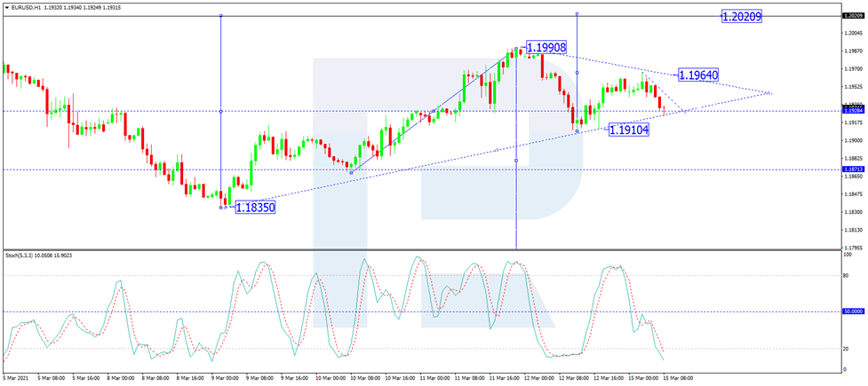Select the 1.20209 target price label
This screenshot has height=386, width=868.
pyautogui.click(x=743, y=17)
